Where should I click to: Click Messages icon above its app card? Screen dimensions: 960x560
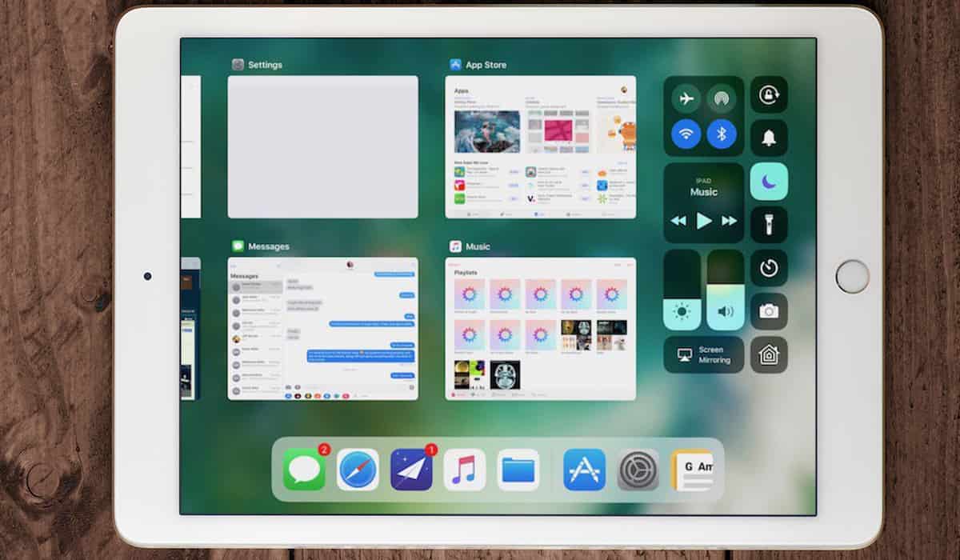coord(238,246)
